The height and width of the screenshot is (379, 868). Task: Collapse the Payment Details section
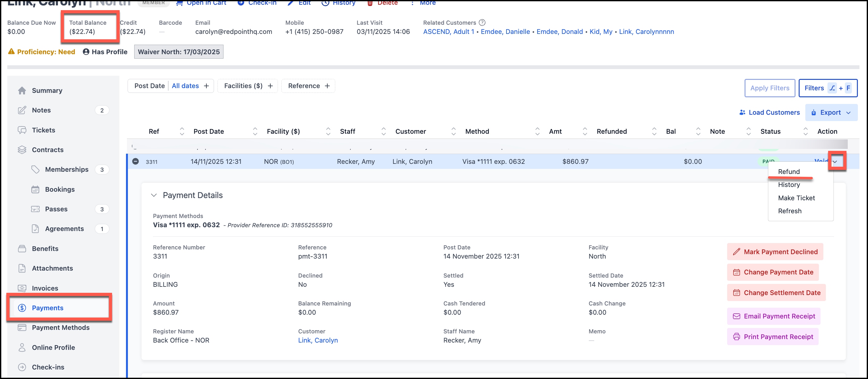point(154,195)
